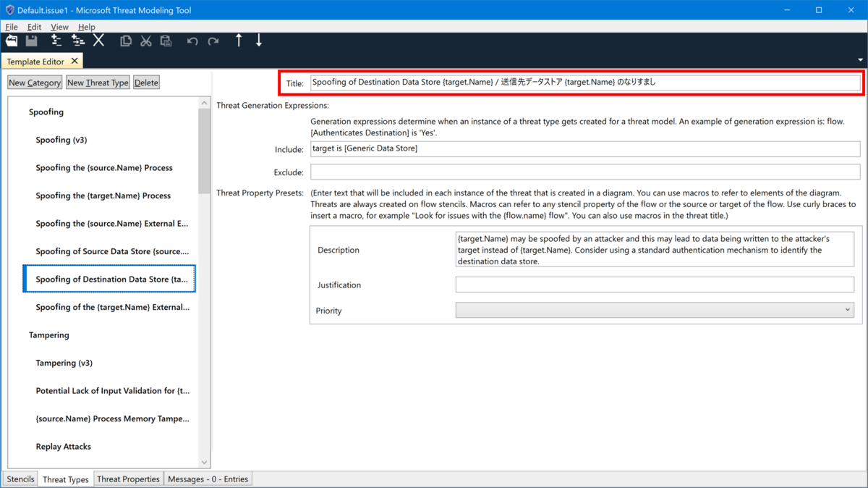Select Tampering (v3) threat type
This screenshot has height=488, width=868.
(64, 363)
